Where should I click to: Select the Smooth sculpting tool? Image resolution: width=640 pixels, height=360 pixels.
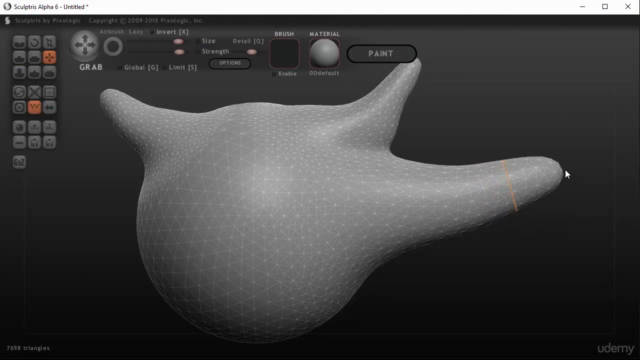(49, 72)
